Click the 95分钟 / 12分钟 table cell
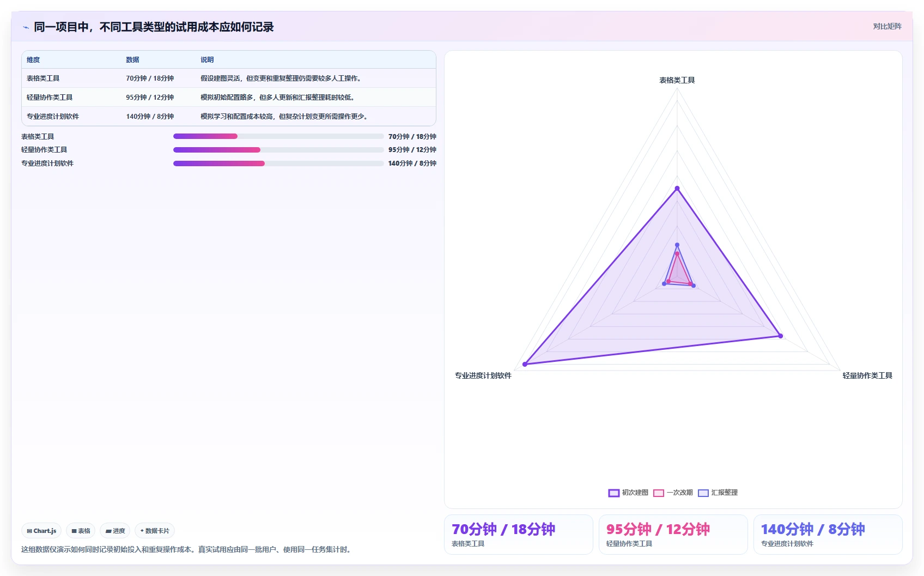The width and height of the screenshot is (924, 576). click(150, 98)
